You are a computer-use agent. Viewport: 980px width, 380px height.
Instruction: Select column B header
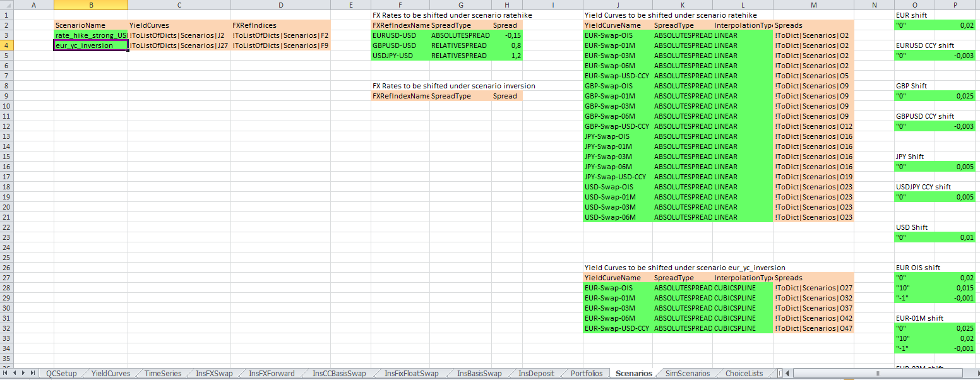pyautogui.click(x=91, y=4)
